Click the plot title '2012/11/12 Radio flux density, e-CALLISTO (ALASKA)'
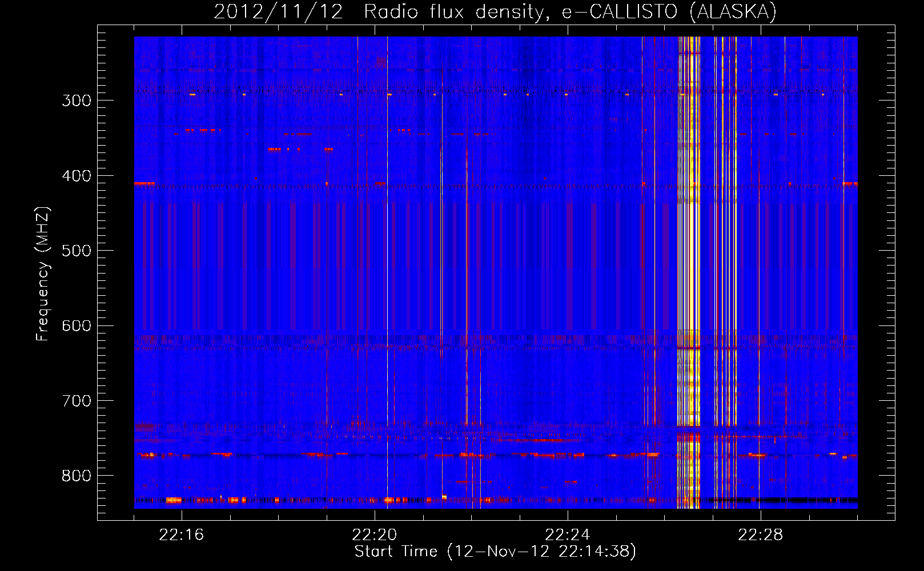 coord(495,11)
